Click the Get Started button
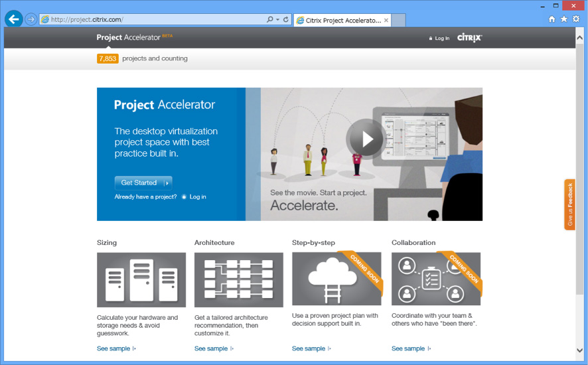 point(143,183)
